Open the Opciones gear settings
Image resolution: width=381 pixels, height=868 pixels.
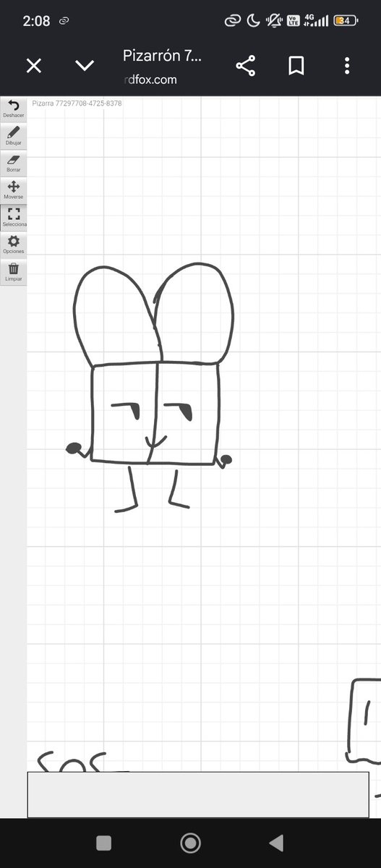[13, 244]
